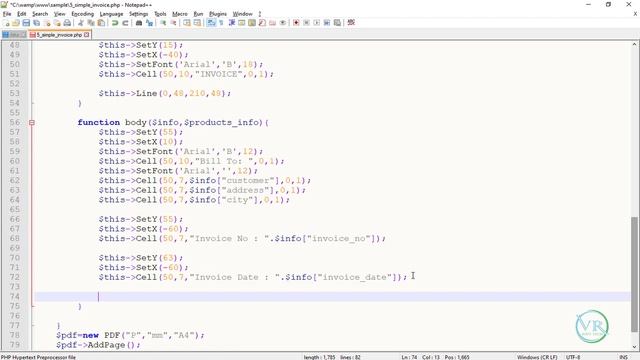The image size is (640, 360).
Task: Open the Function List panel icon
Action: [x=262, y=23]
